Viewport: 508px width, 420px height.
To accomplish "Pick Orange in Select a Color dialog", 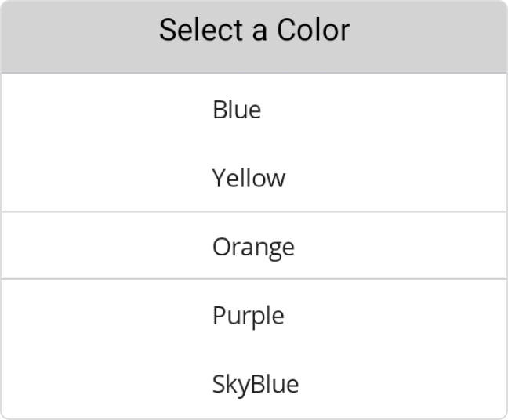I will [x=253, y=247].
